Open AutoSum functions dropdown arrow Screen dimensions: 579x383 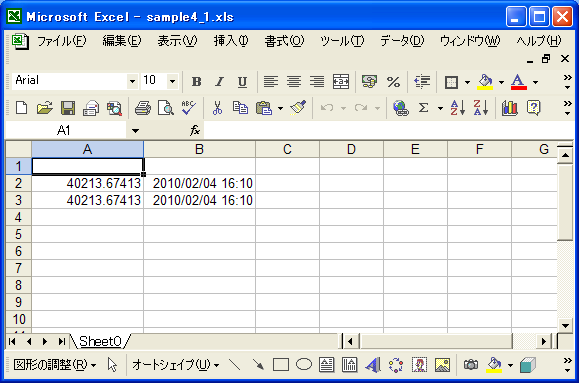[440, 108]
